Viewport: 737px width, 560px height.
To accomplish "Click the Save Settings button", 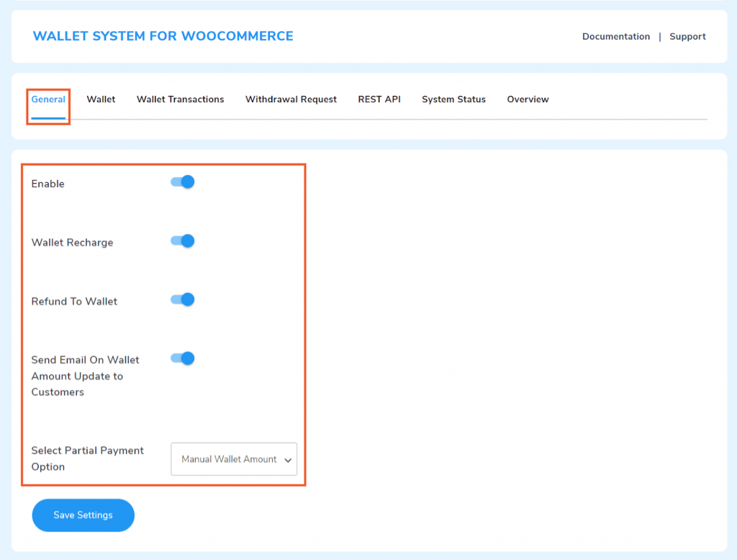I will coord(83,515).
